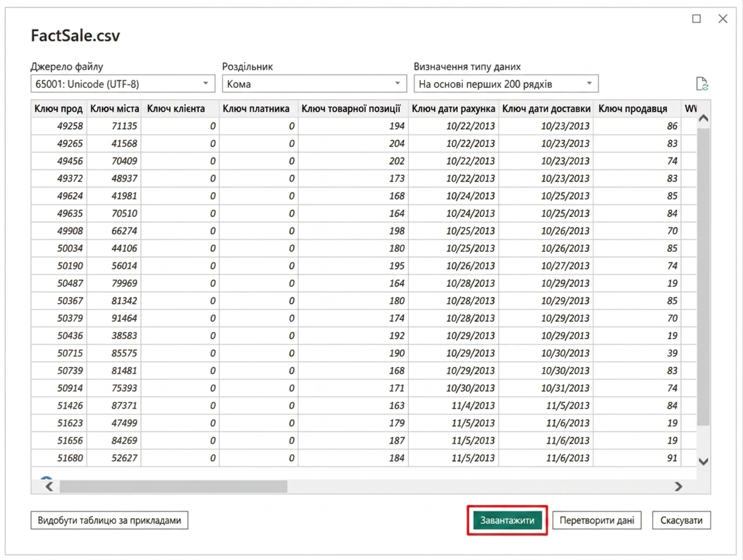Select the Ключ клієнта column header
Image resolution: width=743 pixels, height=560 pixels.
click(x=180, y=108)
